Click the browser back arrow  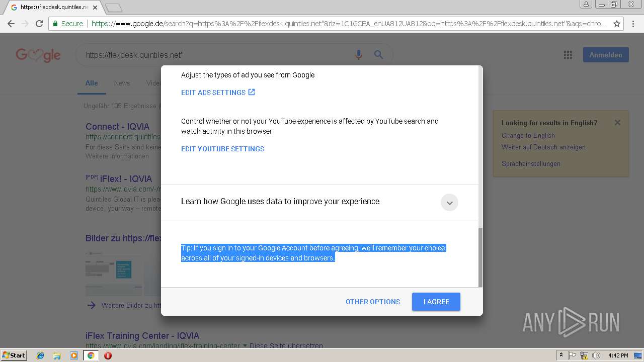[x=11, y=24]
